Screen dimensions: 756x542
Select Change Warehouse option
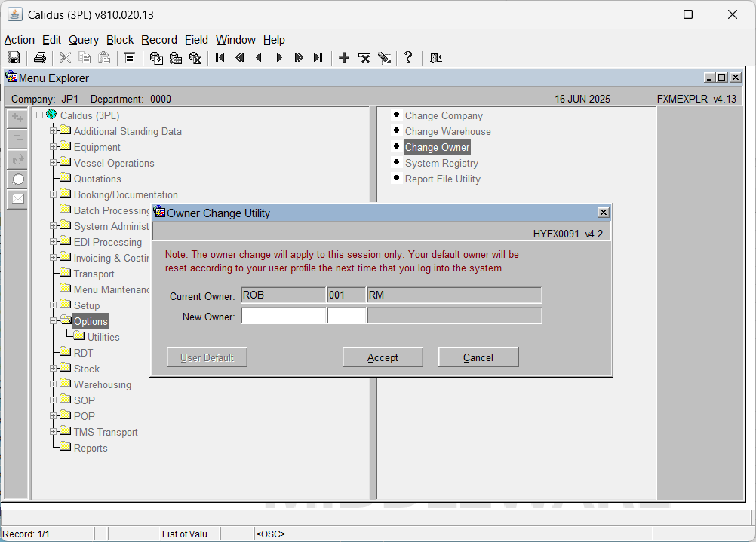pyautogui.click(x=448, y=131)
